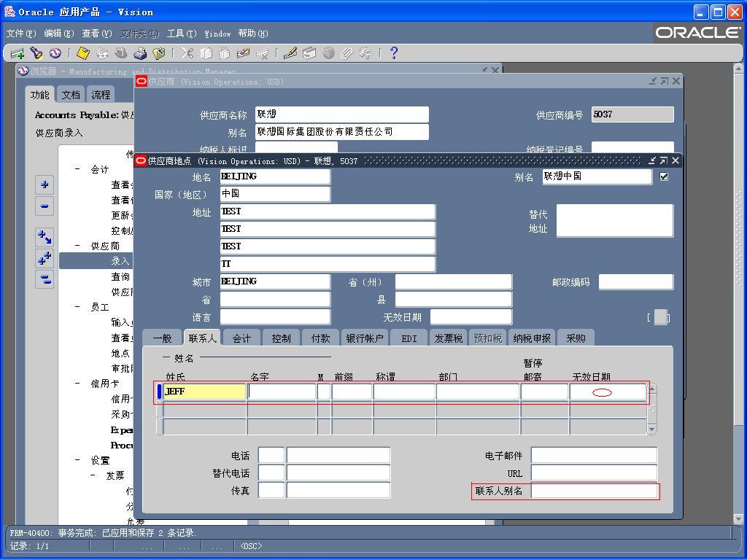
Task: Click the Show Navigator compass icon
Action: point(55,53)
